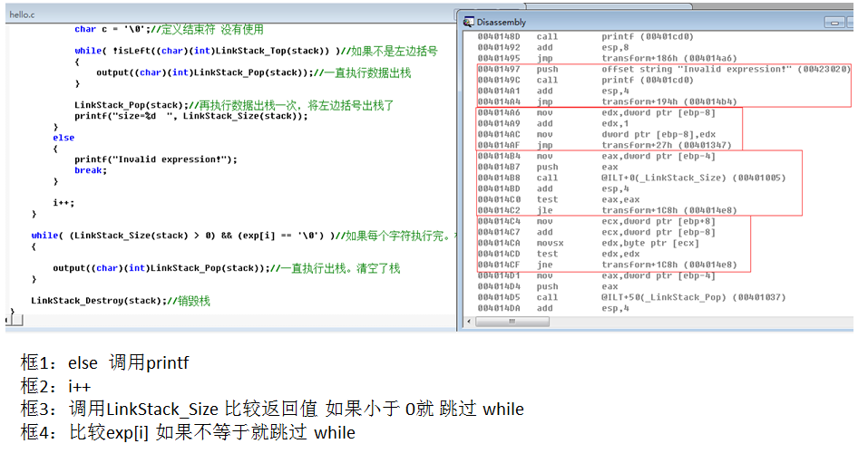Click disassembly line 004014DA add esp,4

[553, 309]
